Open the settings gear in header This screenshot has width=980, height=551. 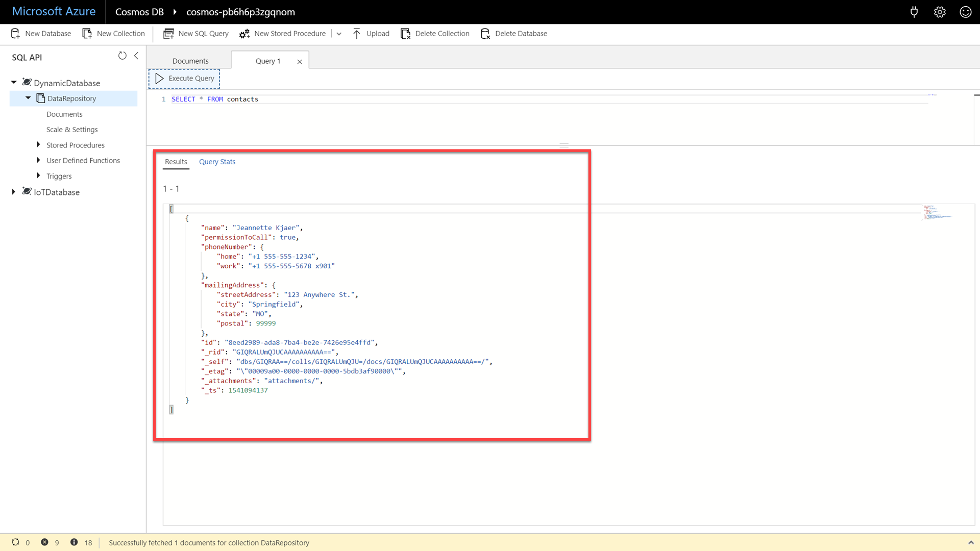940,12
